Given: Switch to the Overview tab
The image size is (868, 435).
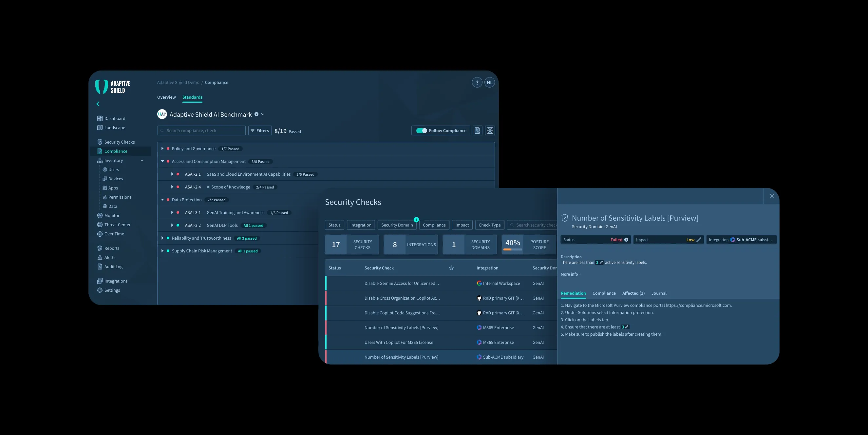Looking at the screenshot, I should (x=166, y=97).
